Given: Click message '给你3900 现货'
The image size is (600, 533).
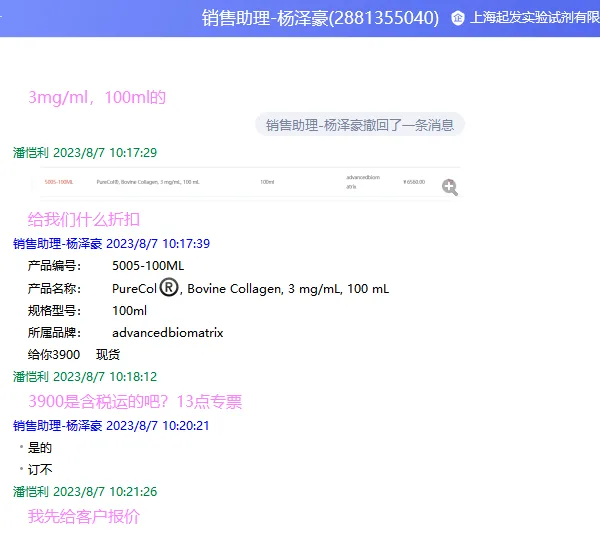Looking at the screenshot, I should click(x=73, y=355).
